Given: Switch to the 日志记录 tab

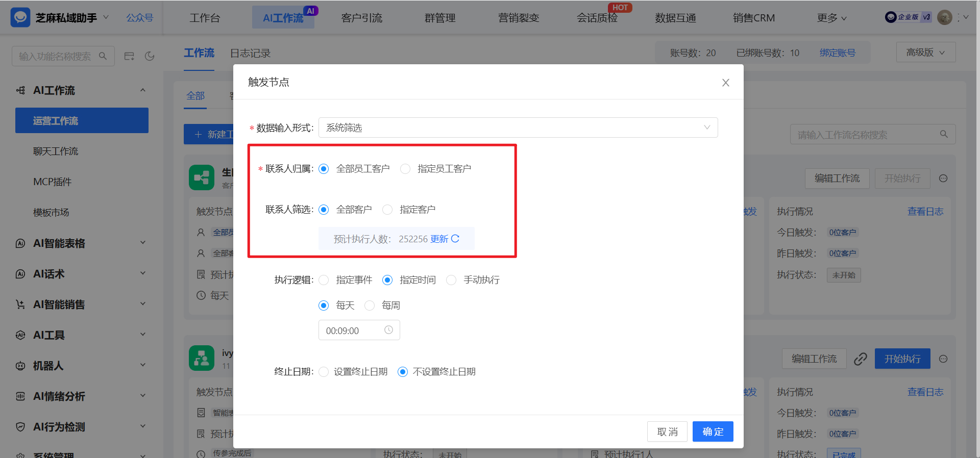Looking at the screenshot, I should pyautogui.click(x=250, y=53).
